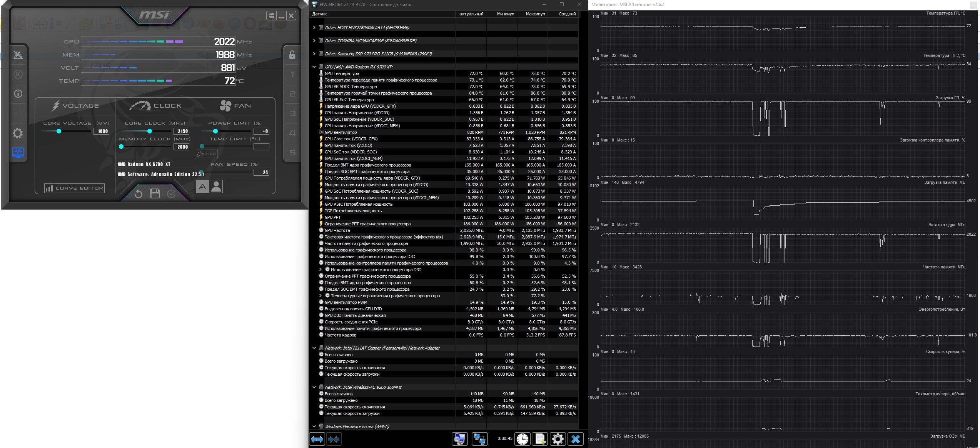Click the save profile floppy icon
Screen dimensions: 980x448
(x=155, y=193)
